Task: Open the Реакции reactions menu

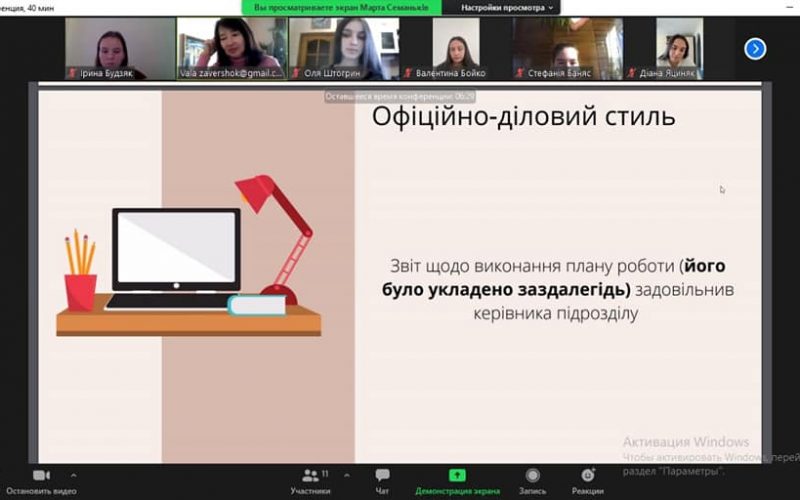Action: click(587, 479)
